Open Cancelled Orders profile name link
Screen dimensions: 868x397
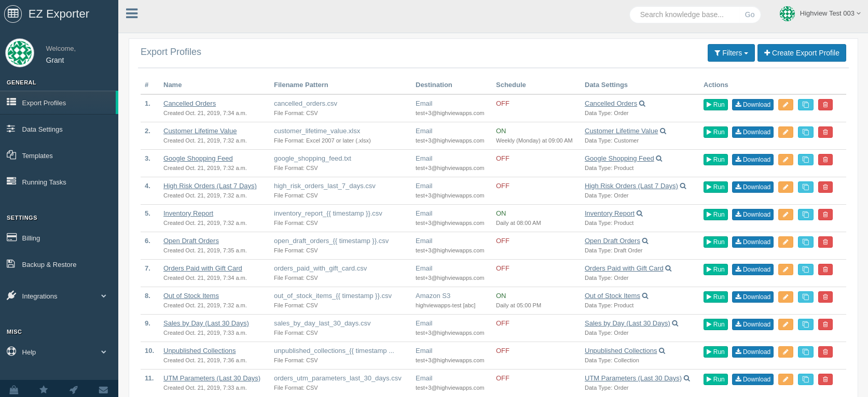189,104
